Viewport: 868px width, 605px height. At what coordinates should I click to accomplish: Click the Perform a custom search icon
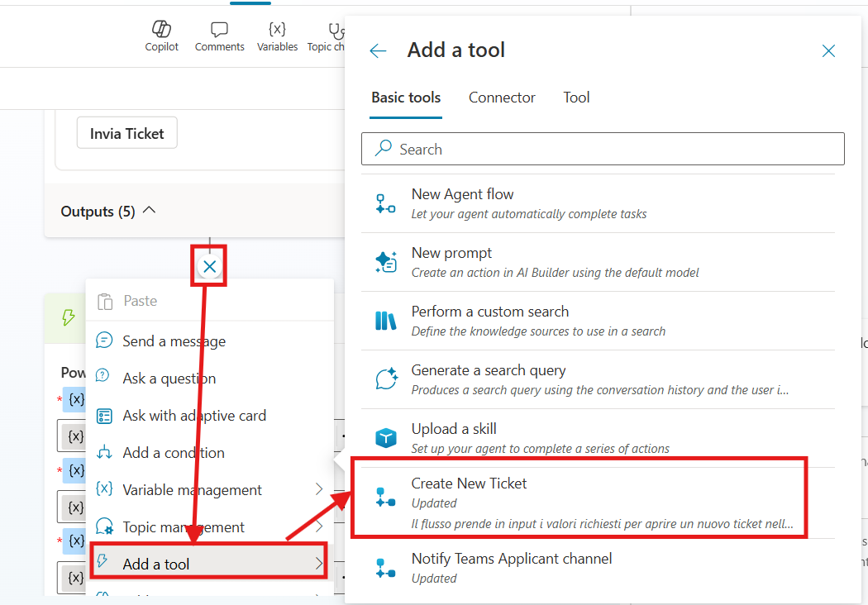(385, 321)
